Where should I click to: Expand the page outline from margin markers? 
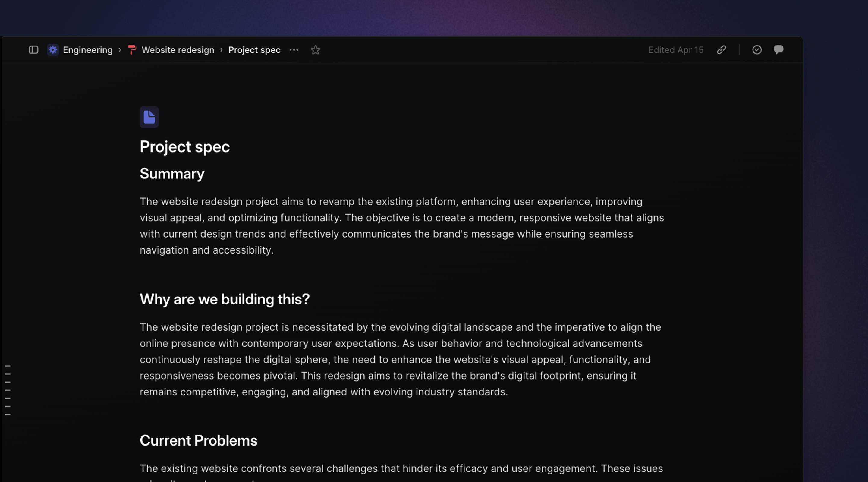tap(8, 389)
